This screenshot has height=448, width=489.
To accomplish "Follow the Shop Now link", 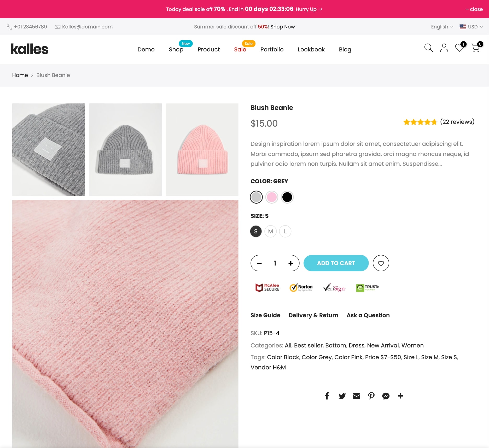I will coord(283,27).
